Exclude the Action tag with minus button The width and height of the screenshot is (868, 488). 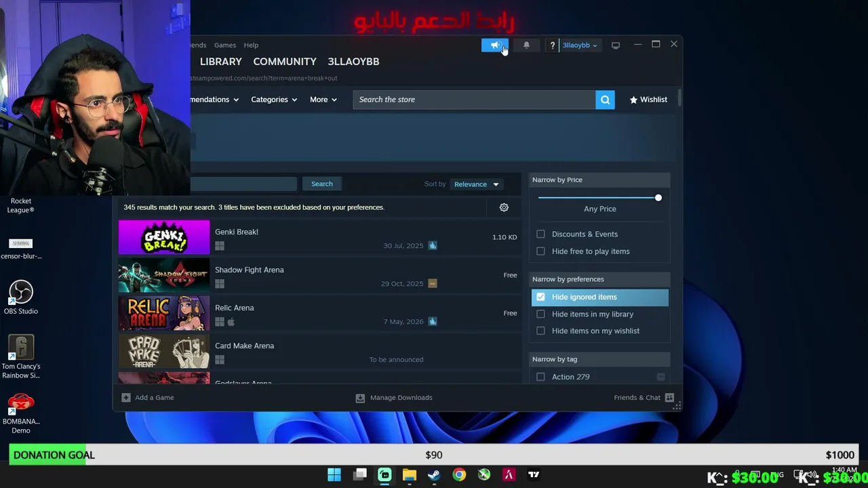(x=660, y=377)
